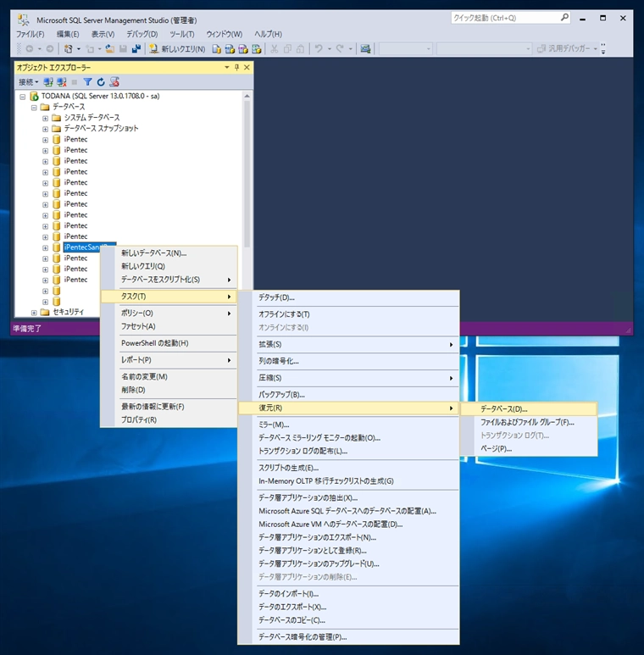This screenshot has width=644, height=655.
Task: Open the 接続 dropdown in Object Explorer
Action: [29, 82]
